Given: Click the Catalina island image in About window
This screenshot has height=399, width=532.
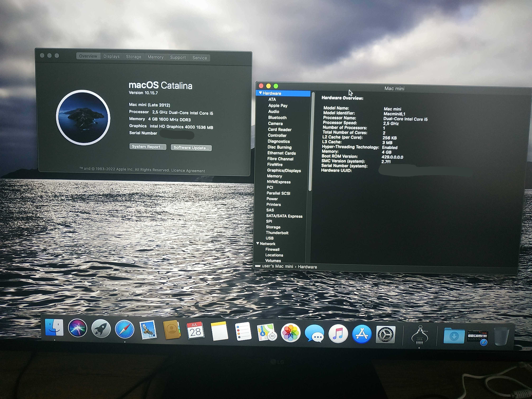Looking at the screenshot, I should pyautogui.click(x=83, y=117).
